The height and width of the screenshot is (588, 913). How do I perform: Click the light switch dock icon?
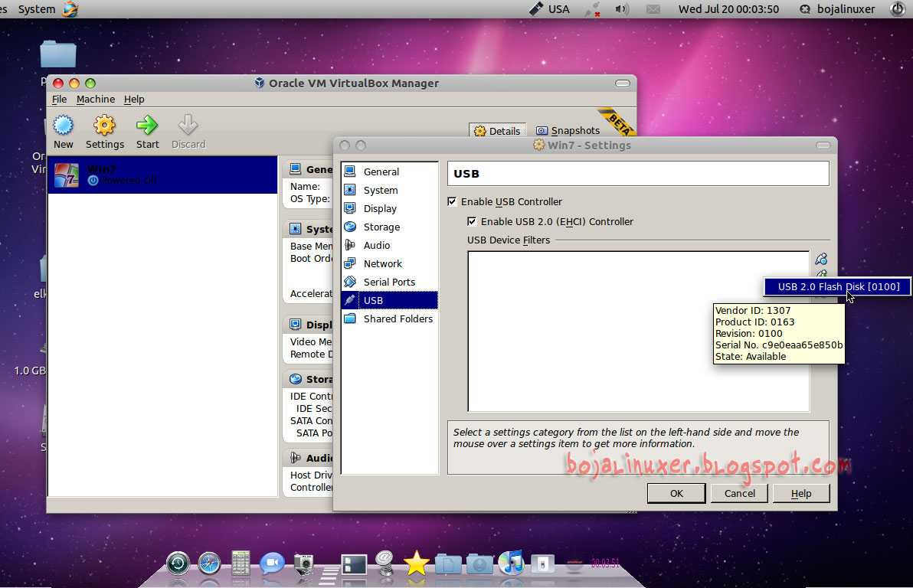[x=543, y=564]
